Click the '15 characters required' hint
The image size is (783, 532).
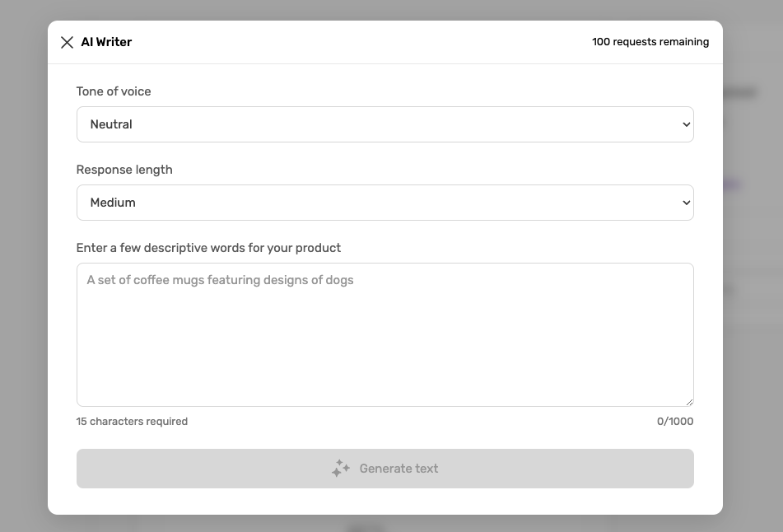[132, 421]
